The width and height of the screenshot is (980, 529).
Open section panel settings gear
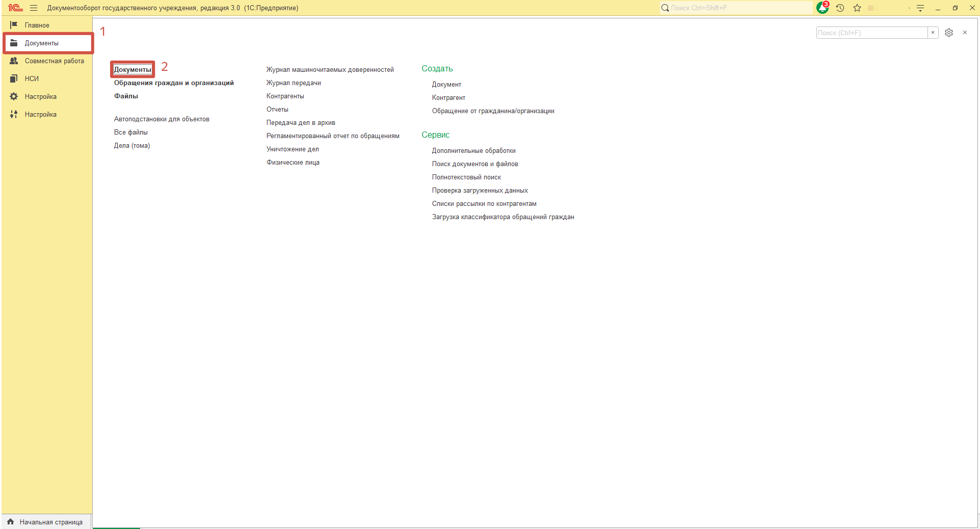[x=948, y=33]
